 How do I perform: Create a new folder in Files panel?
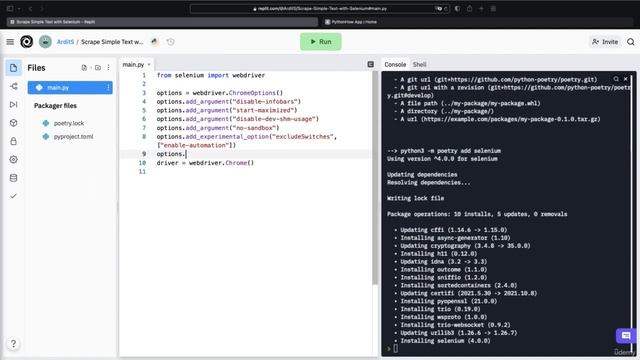click(98, 68)
